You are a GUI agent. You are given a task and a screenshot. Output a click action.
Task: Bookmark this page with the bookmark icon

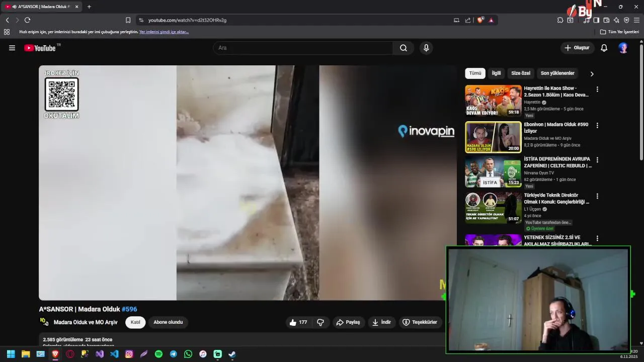pyautogui.click(x=128, y=20)
